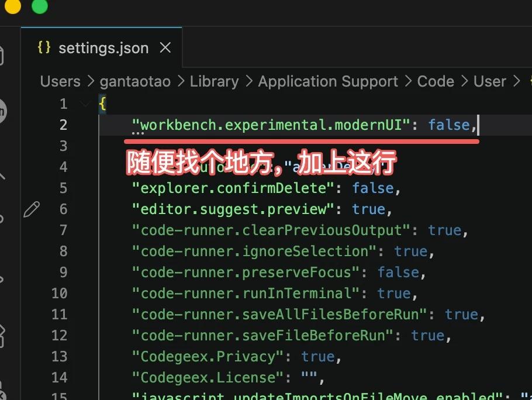The width and height of the screenshot is (532, 400).
Task: Click the true value of editor.suggest.preview
Action: [x=369, y=209]
